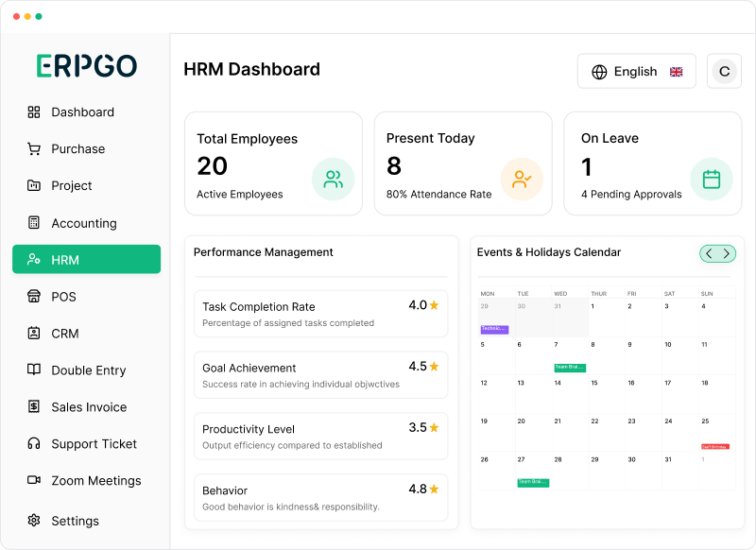
Task: Open Sales Invoice in the sidebar
Action: point(86,407)
